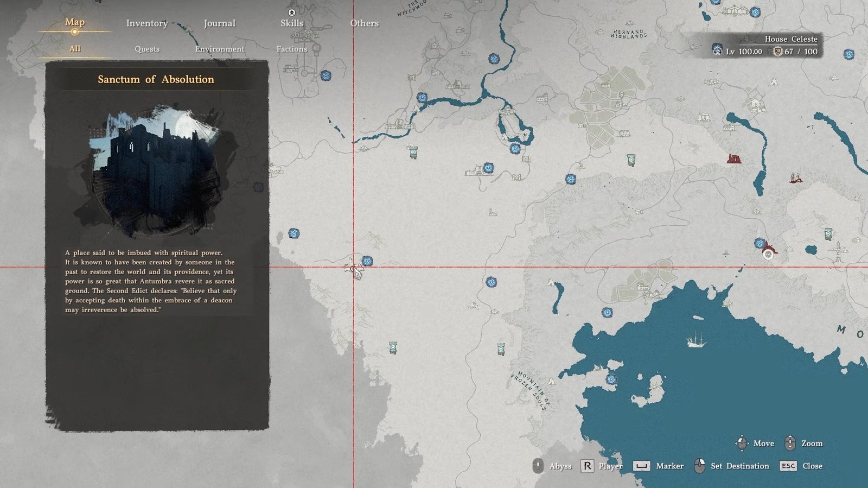
Task: Open the Skills tab
Action: [291, 23]
